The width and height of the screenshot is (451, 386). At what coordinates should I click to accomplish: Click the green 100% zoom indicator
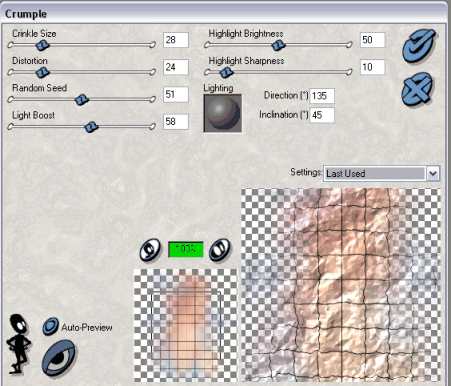coord(186,249)
